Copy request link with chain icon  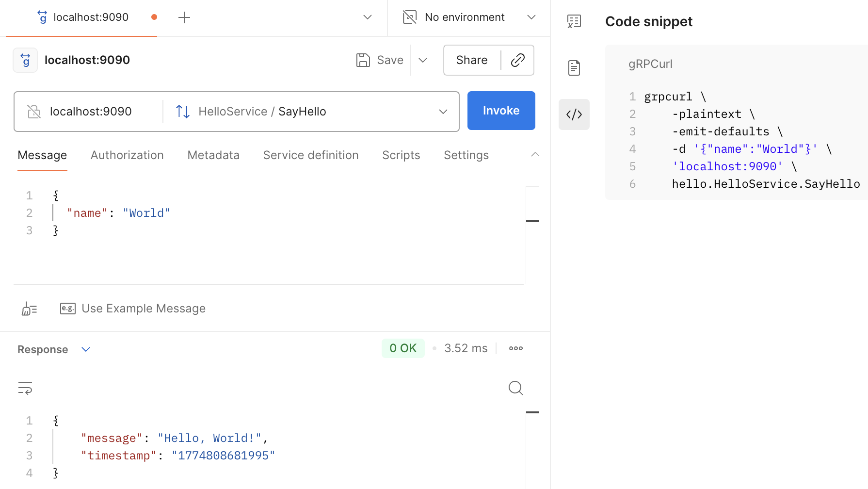coord(517,60)
